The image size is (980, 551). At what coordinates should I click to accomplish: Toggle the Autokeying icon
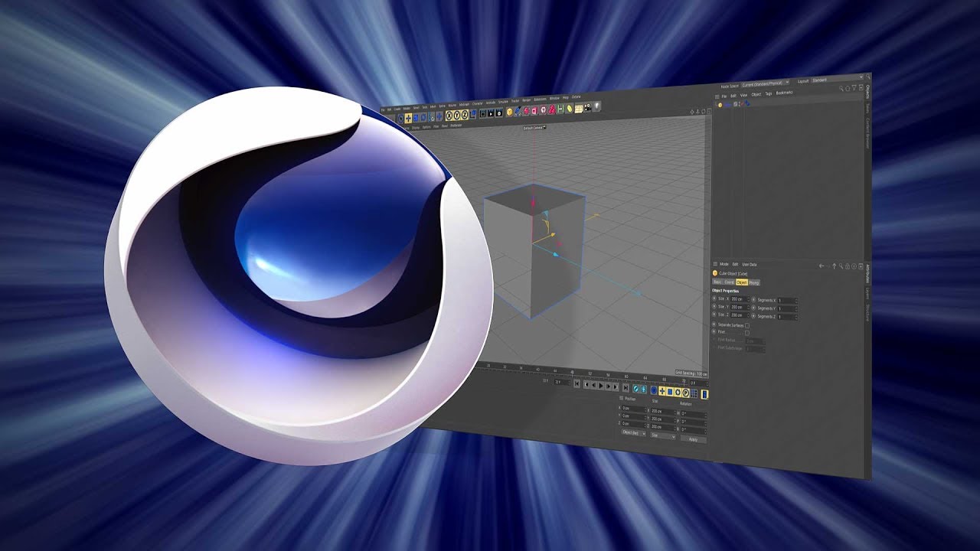tap(643, 390)
